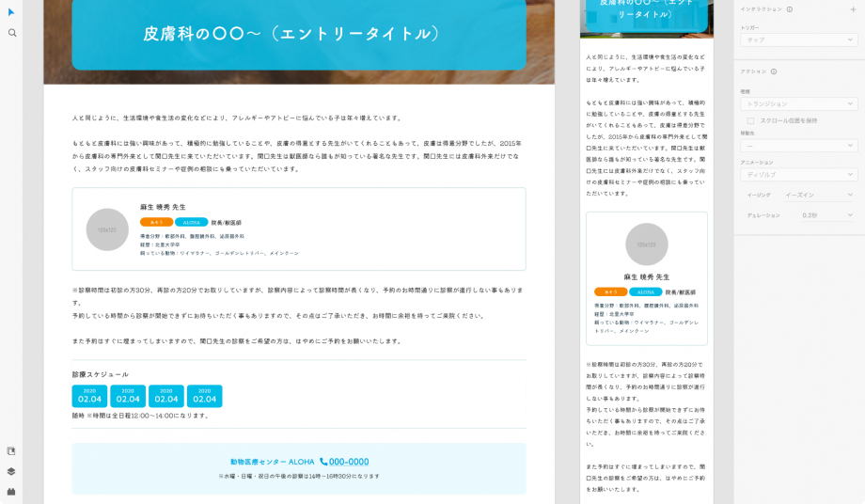This screenshot has width=865, height=504.
Task: Expand the 移動先 destination dropdown
Action: point(798,146)
